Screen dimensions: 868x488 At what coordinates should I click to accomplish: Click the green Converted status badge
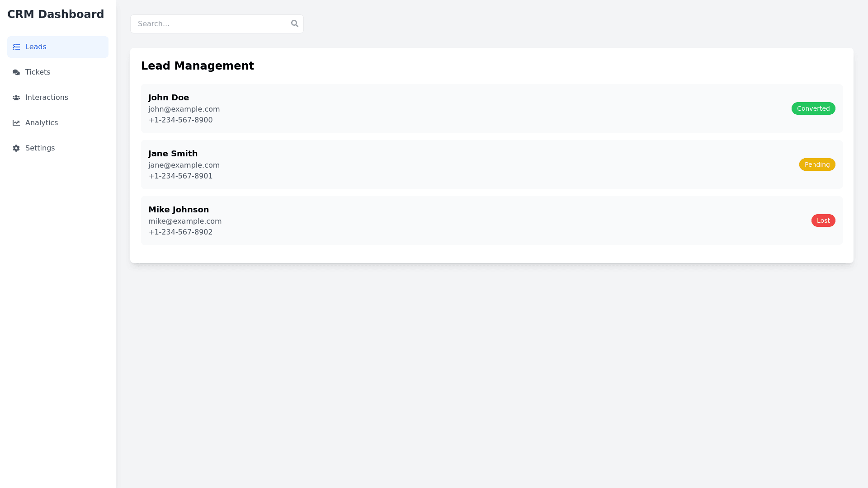813,108
